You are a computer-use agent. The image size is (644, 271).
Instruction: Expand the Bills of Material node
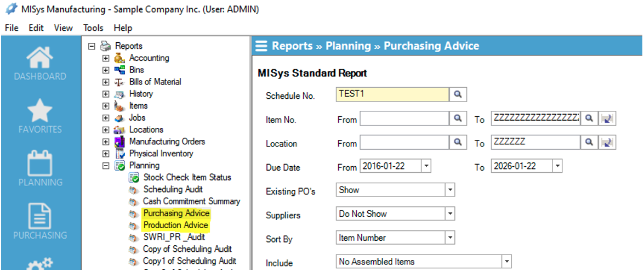[106, 82]
